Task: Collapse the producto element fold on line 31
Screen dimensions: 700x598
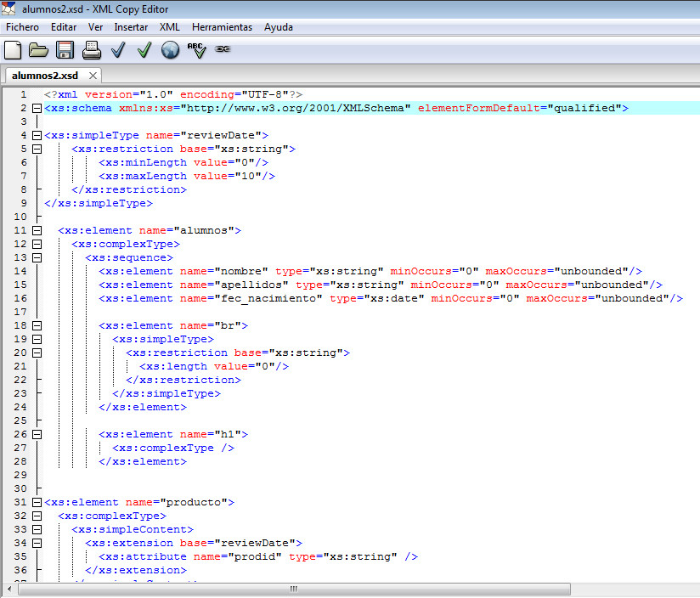Action: 36,503
